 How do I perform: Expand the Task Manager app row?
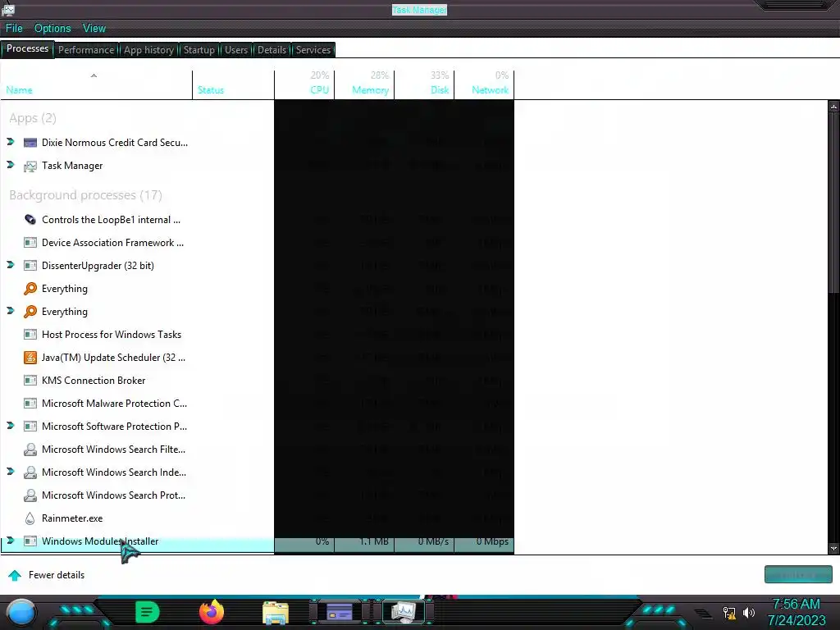tap(11, 165)
